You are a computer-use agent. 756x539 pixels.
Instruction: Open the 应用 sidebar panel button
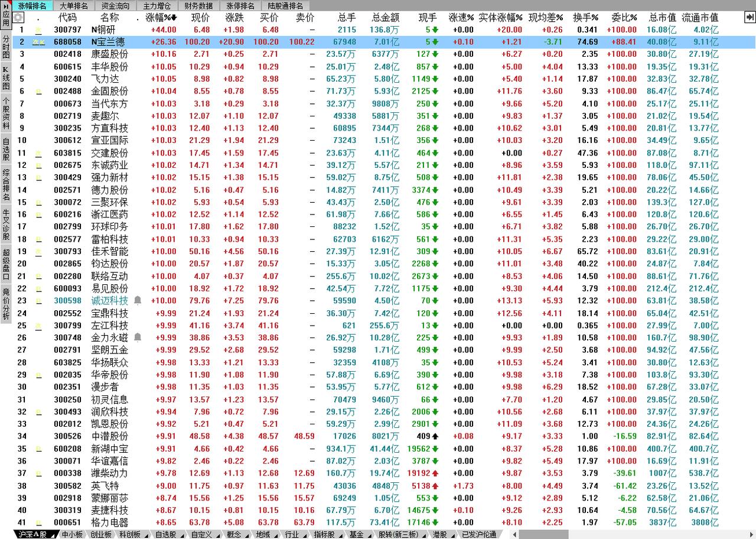click(x=6, y=15)
